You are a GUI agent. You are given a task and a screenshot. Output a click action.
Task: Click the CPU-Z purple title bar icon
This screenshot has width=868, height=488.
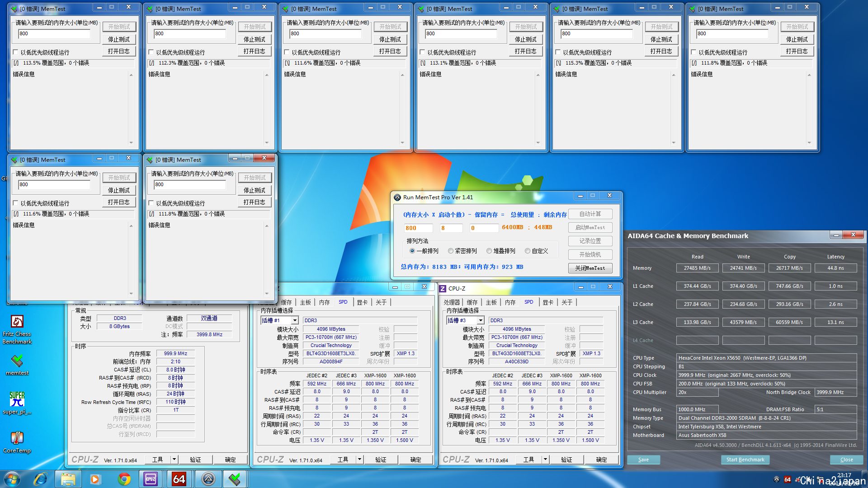point(443,288)
